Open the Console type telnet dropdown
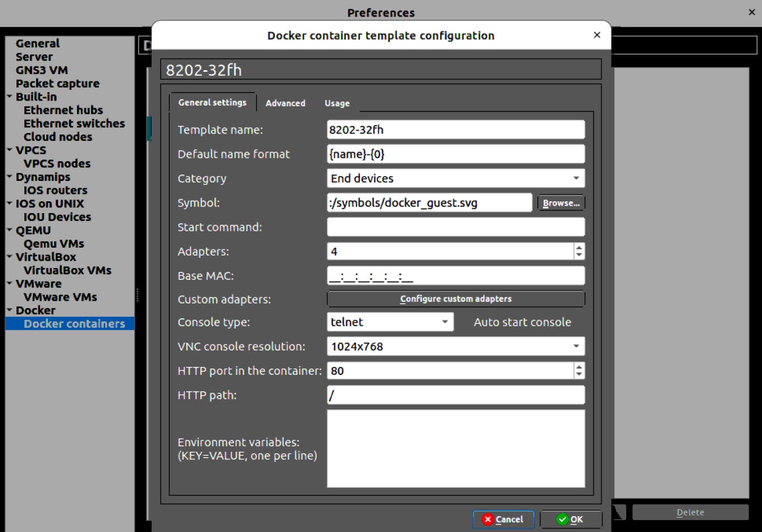Screen dimensions: 762x532 [x=390, y=322]
